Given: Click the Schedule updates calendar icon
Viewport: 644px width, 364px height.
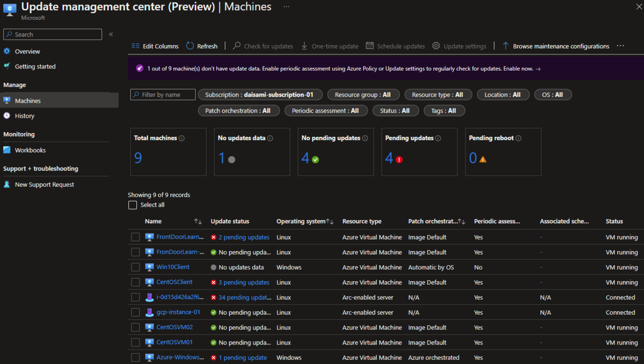Looking at the screenshot, I should coord(370,46).
